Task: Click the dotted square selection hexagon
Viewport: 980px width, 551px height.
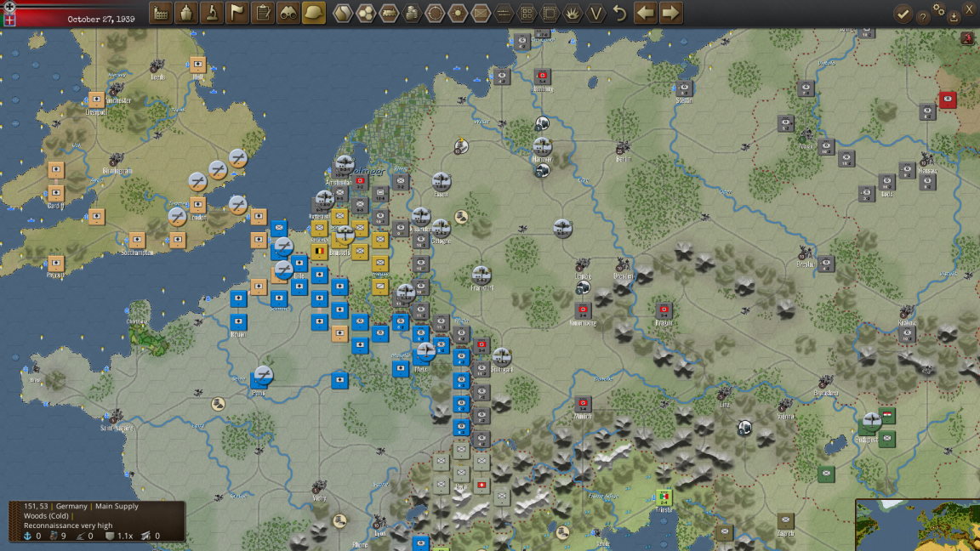Action: click(550, 13)
